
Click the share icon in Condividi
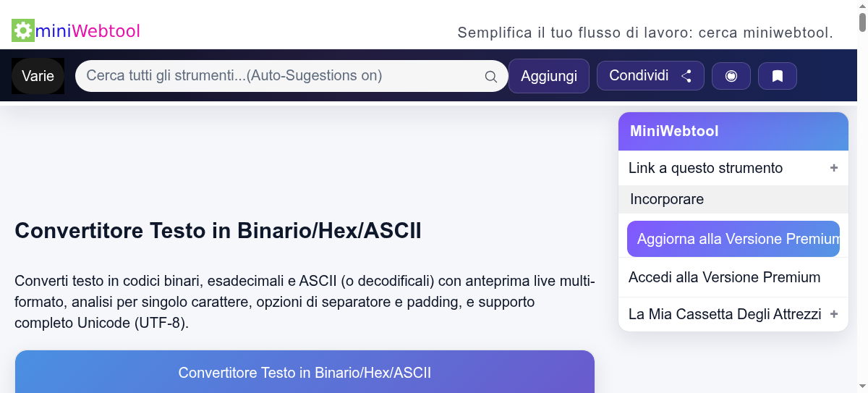tap(686, 76)
